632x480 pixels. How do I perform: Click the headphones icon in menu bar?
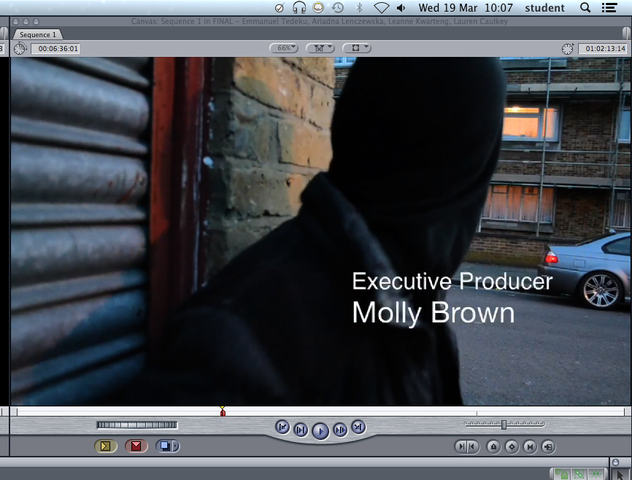point(299,7)
